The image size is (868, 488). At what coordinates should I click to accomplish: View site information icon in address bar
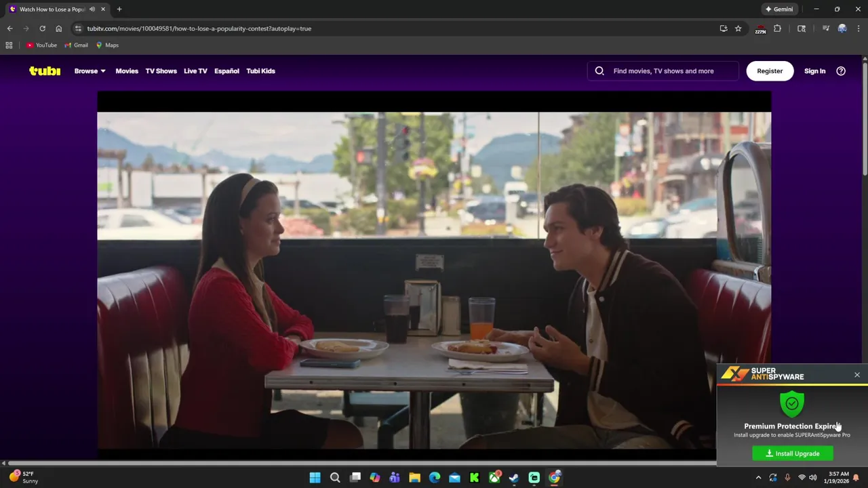[78, 28]
